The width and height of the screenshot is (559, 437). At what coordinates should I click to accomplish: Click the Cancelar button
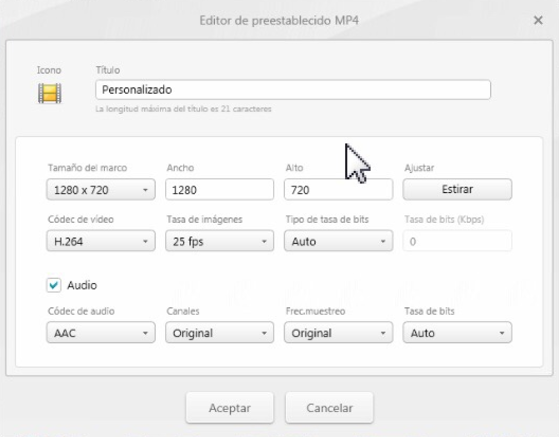329,408
